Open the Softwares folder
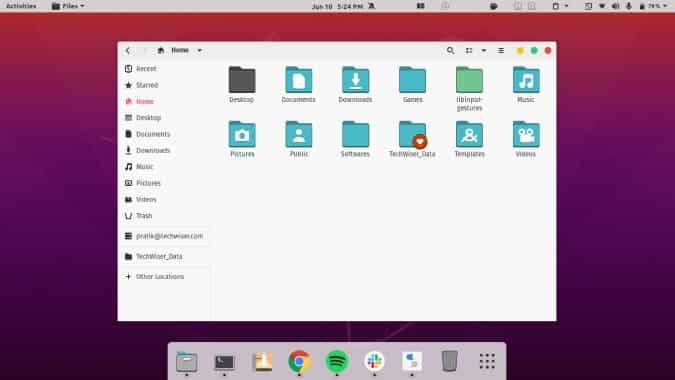This screenshot has height=380, width=675. 356,134
